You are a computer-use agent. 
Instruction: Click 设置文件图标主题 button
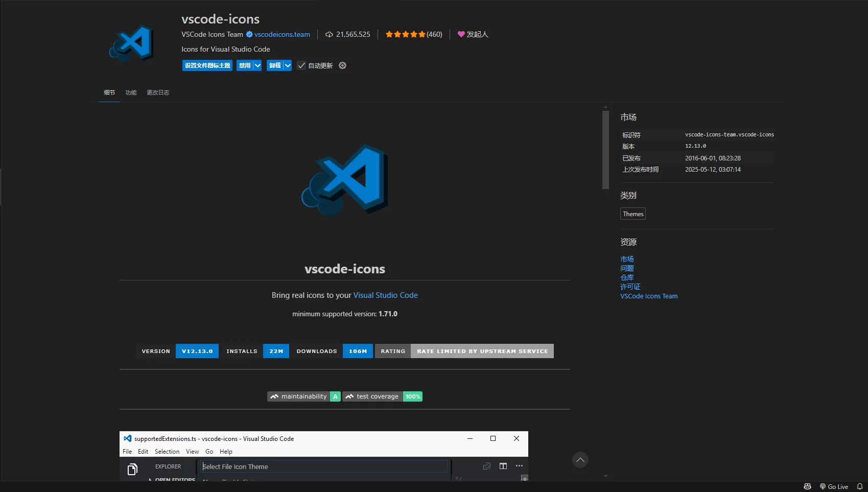(207, 65)
